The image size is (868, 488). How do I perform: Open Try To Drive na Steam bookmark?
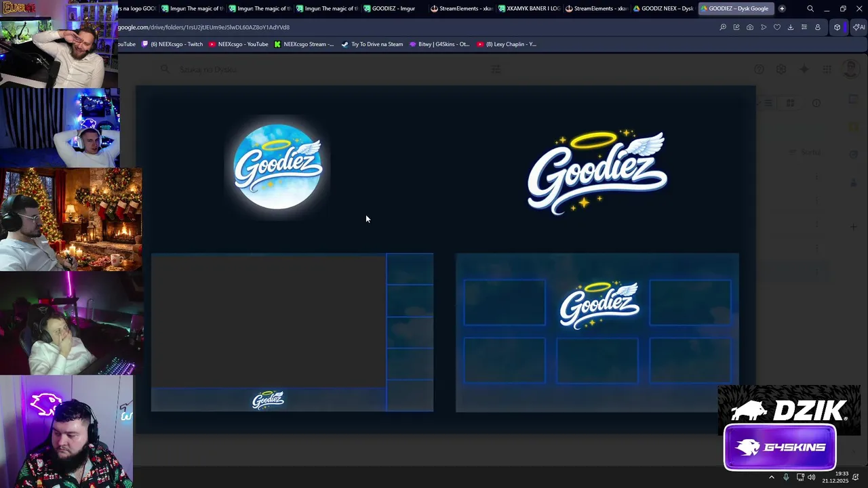[372, 44]
